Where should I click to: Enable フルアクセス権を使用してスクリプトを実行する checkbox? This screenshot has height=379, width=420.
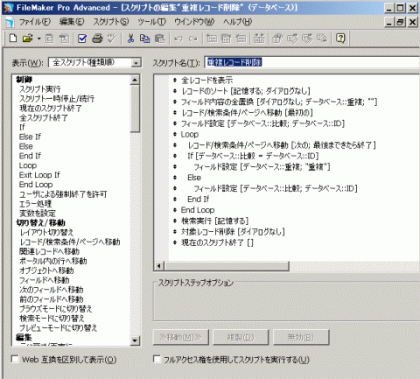(x=157, y=359)
